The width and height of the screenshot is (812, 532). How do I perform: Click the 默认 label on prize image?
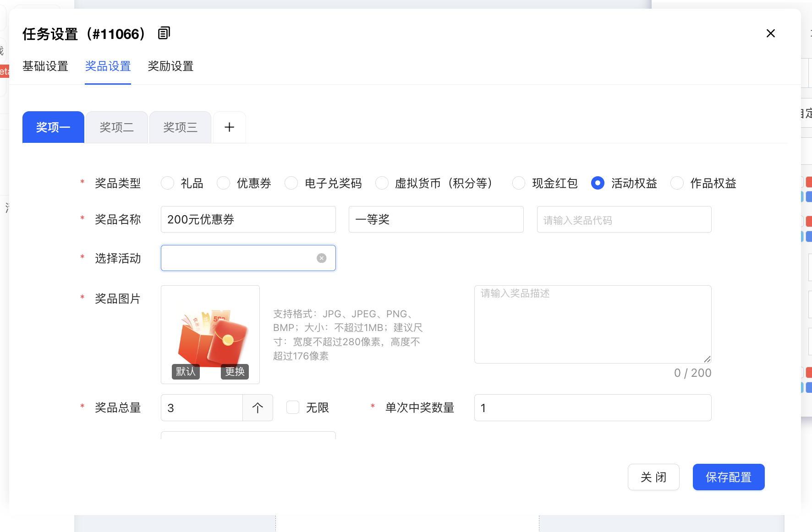click(186, 371)
